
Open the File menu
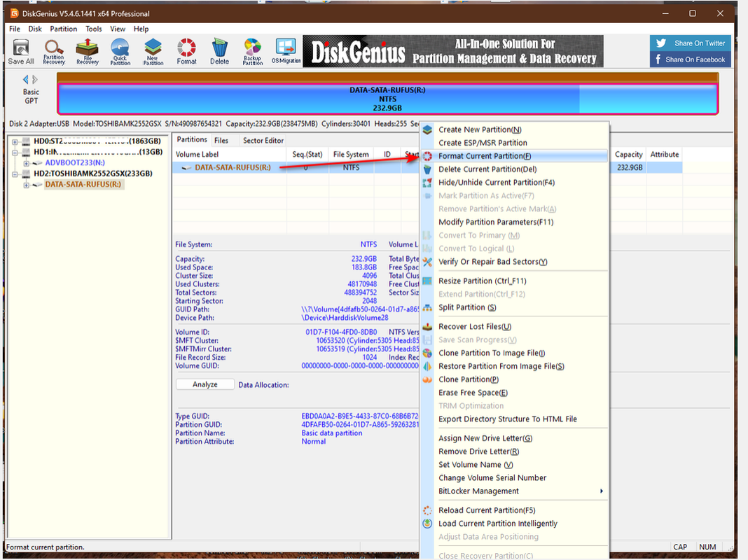point(15,29)
